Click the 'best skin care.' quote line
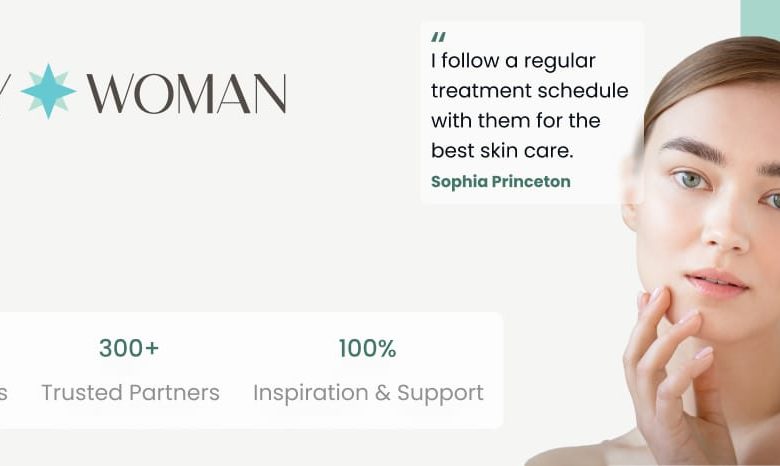 pos(502,150)
